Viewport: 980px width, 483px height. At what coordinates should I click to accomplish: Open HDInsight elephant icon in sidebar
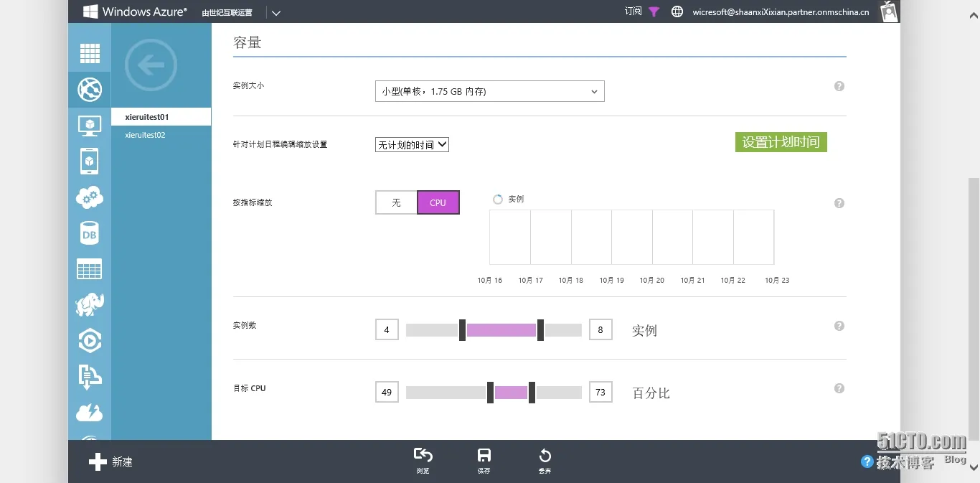click(x=90, y=304)
